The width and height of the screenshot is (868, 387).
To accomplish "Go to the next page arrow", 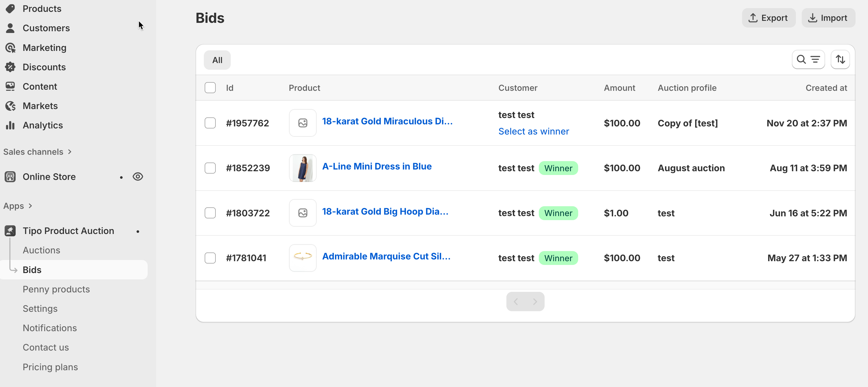I will [535, 301].
